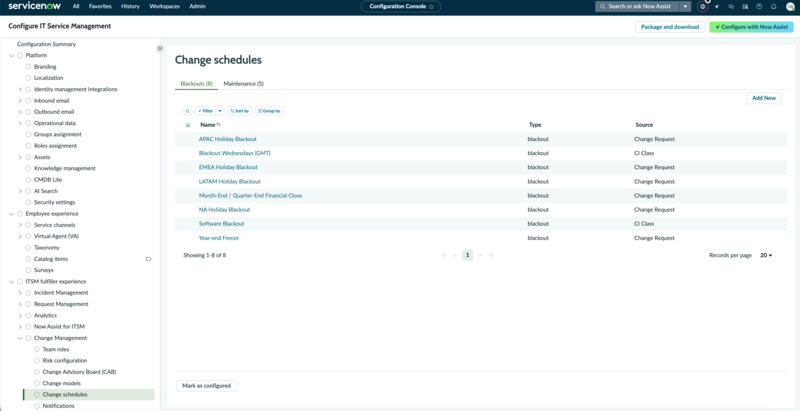
Task: Click the icon next to Catalog items
Action: [148, 259]
